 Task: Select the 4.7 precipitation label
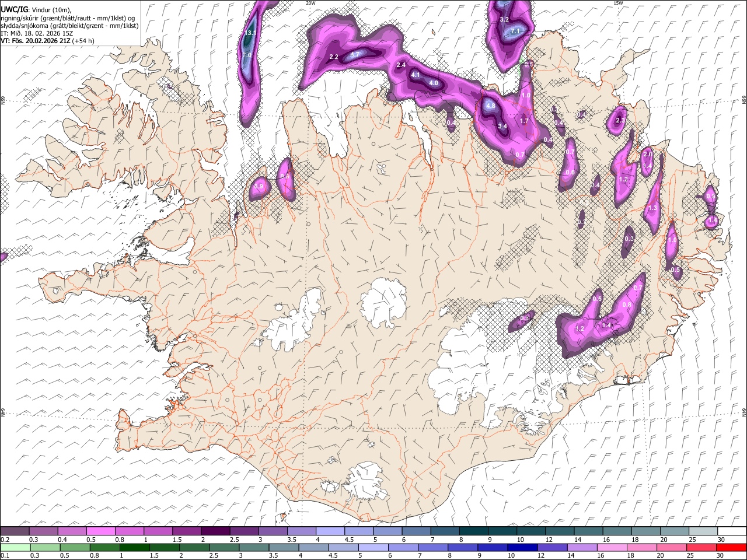click(355, 54)
